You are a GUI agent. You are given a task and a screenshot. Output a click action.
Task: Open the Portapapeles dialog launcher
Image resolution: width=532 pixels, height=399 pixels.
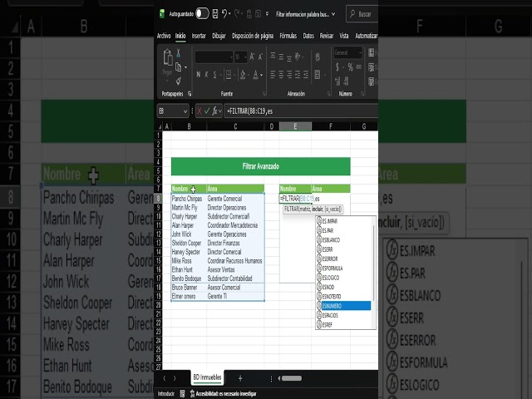click(190, 94)
